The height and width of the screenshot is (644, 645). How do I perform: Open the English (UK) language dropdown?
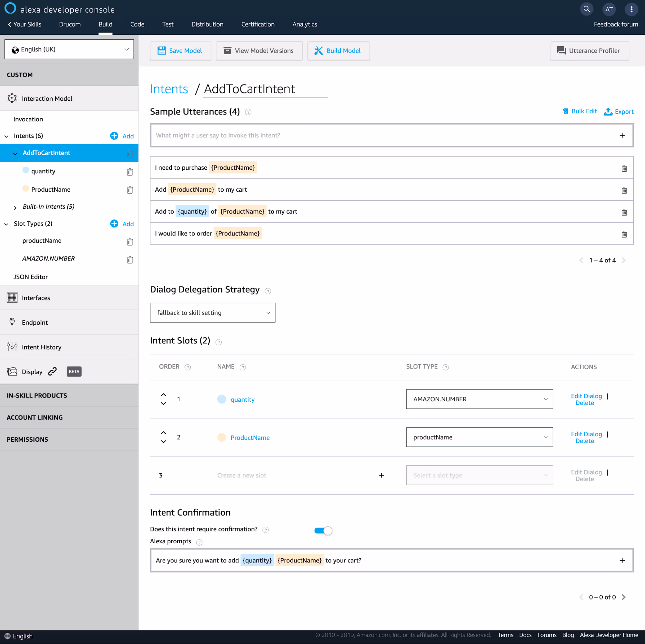click(x=69, y=49)
